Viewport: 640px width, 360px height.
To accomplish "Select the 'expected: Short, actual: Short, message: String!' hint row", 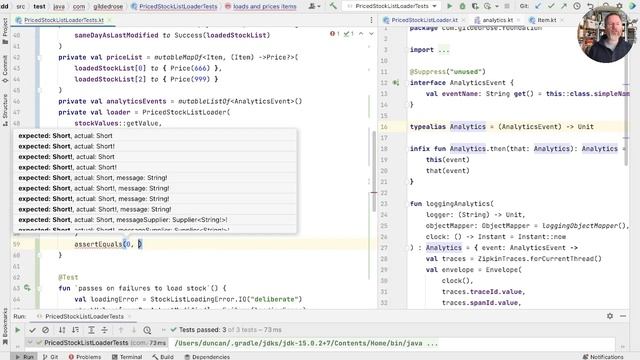I will [x=155, y=178].
